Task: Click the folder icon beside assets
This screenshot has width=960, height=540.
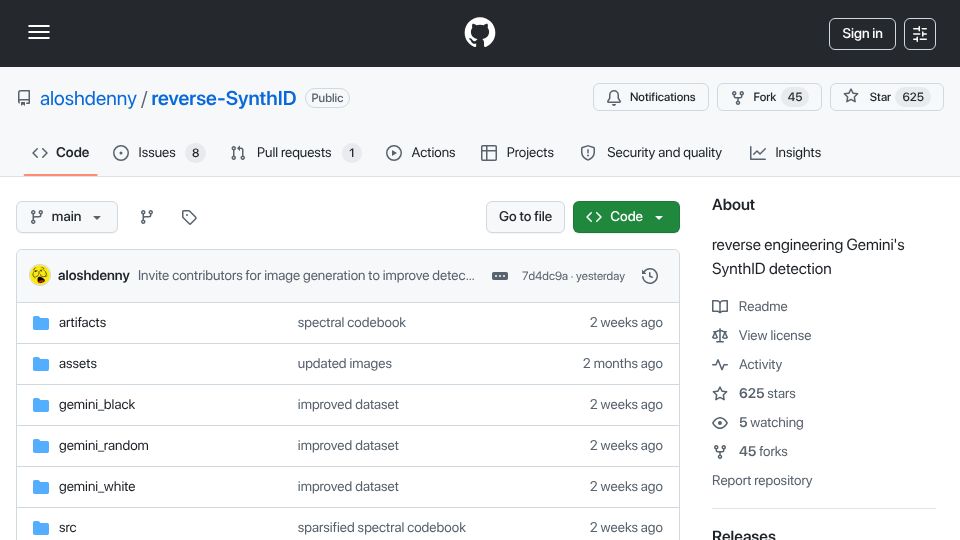Action: click(41, 364)
